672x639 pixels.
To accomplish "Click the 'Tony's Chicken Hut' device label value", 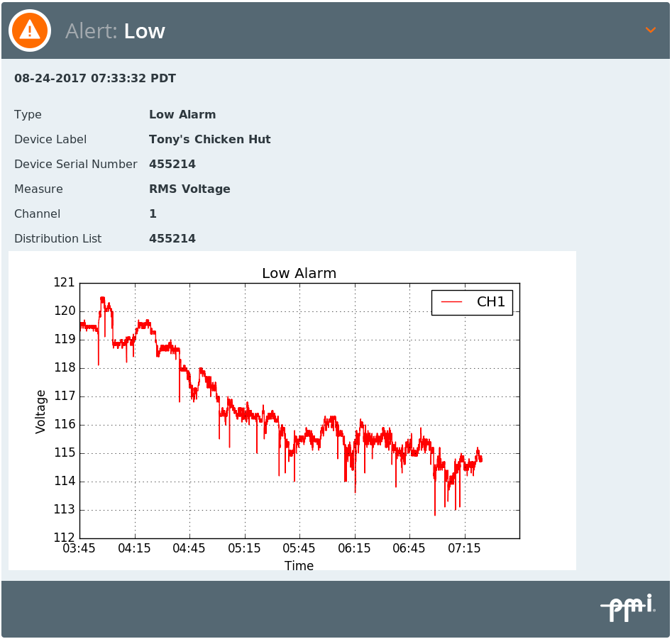I will click(x=209, y=140).
